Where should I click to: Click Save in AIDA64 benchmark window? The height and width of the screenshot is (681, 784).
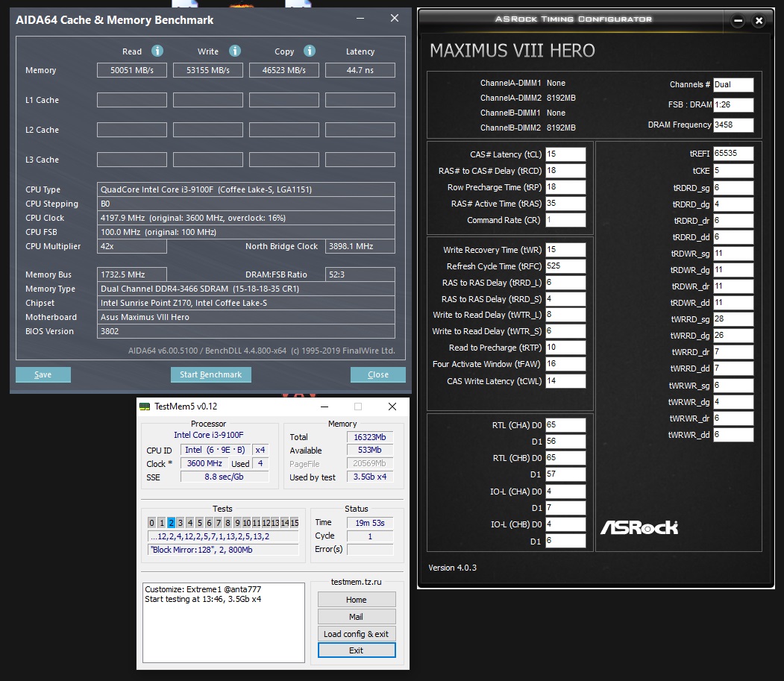point(43,374)
